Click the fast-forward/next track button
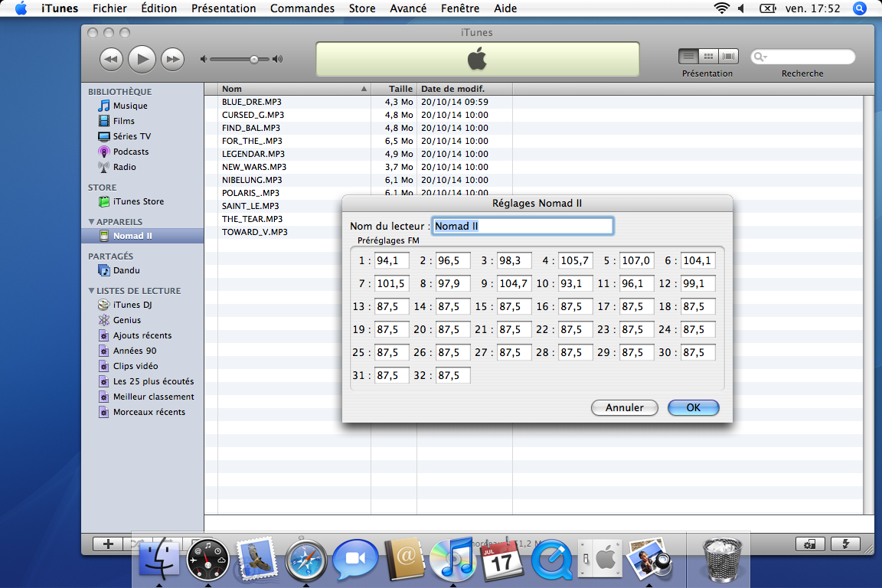 pos(173,59)
